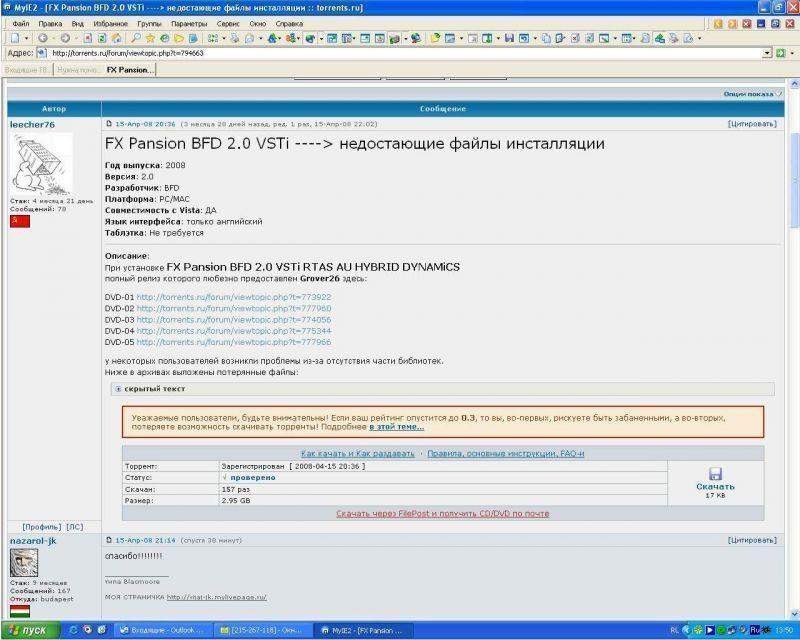
Task: Go to the Home page icon
Action: click(x=117, y=38)
